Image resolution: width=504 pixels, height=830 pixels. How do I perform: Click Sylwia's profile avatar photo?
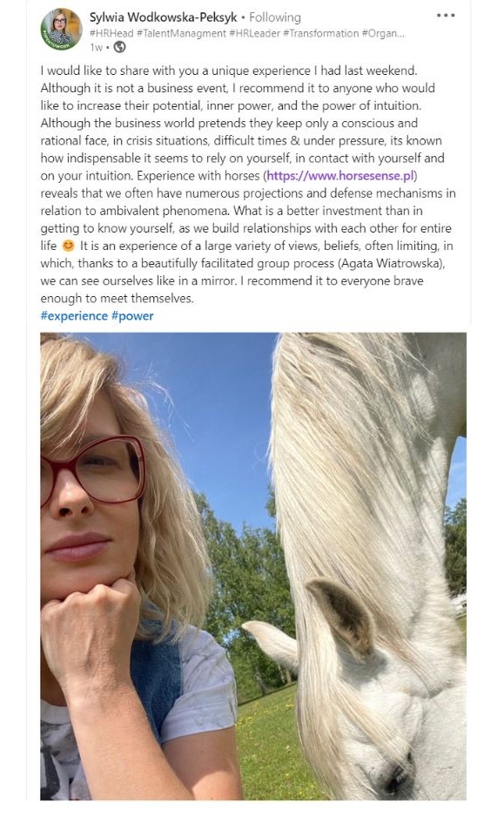pos(61,29)
